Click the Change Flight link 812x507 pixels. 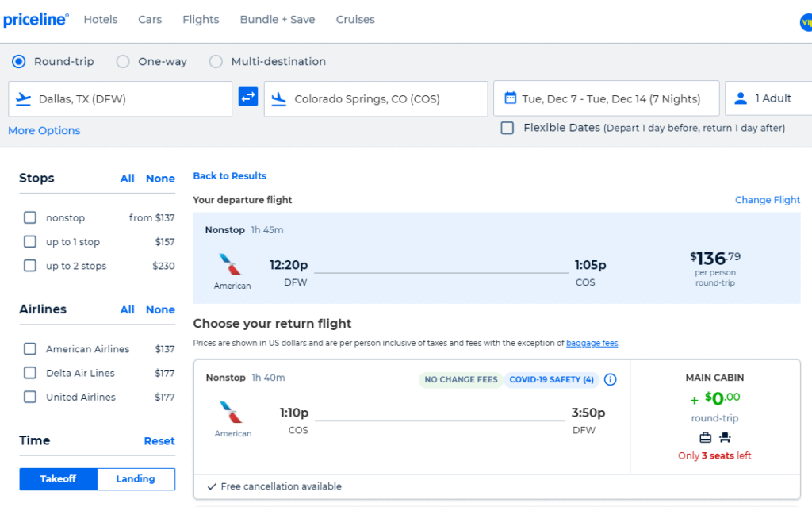tap(767, 200)
